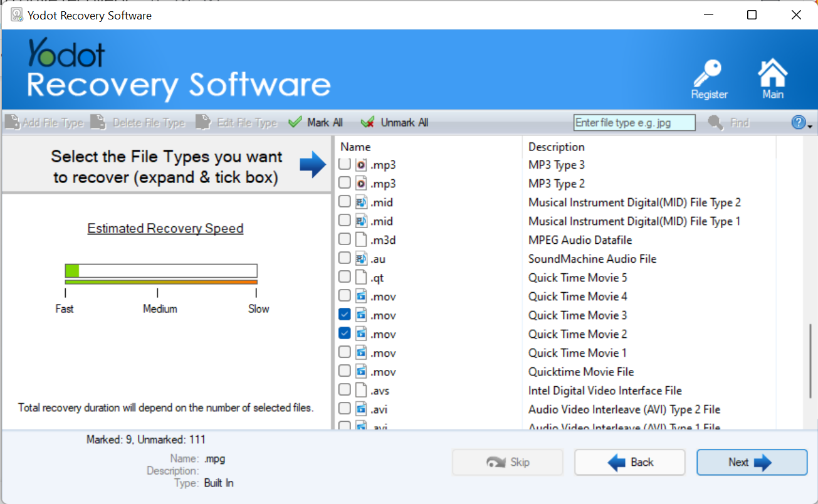
Task: Enable the .m3d MPEG Audio Datafile checkbox
Action: (x=344, y=239)
